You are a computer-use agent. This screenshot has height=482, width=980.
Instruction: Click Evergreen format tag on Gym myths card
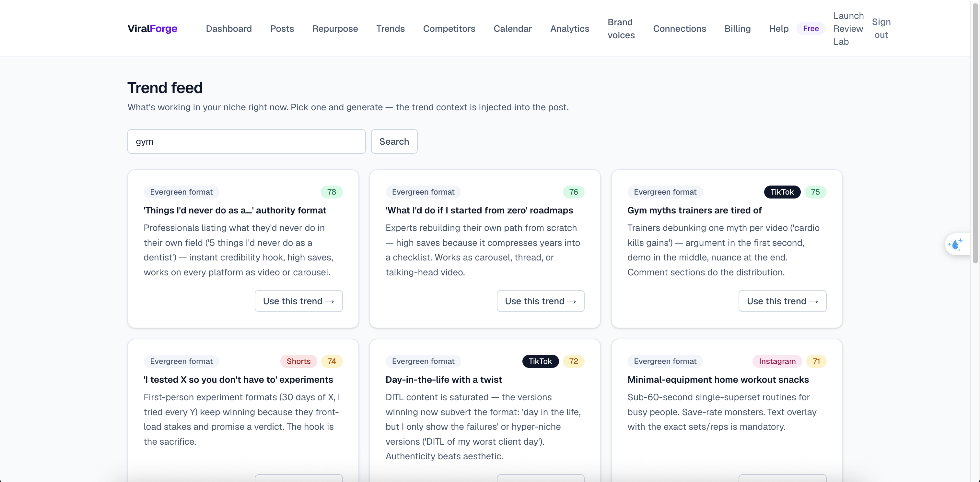pos(665,192)
